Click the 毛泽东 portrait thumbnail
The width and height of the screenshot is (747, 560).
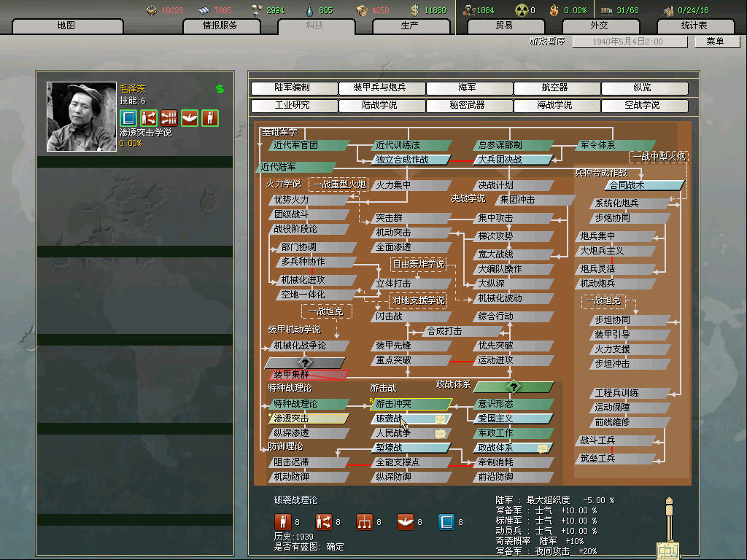tap(82, 117)
